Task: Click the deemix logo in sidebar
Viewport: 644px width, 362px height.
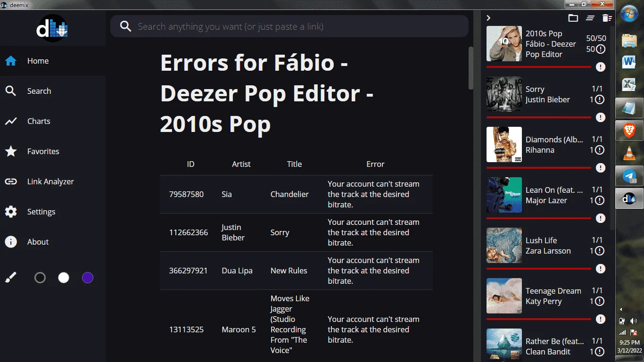Action: (52, 28)
